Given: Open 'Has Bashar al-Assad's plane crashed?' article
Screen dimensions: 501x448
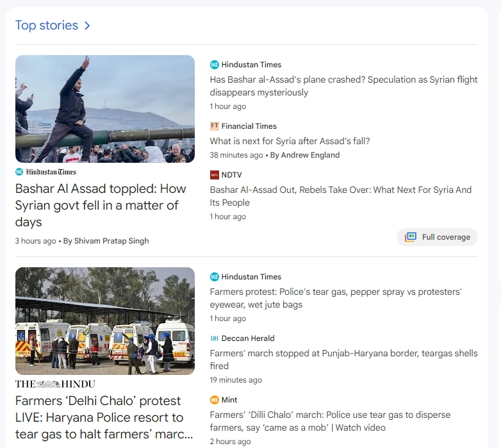Looking at the screenshot, I should tap(343, 86).
